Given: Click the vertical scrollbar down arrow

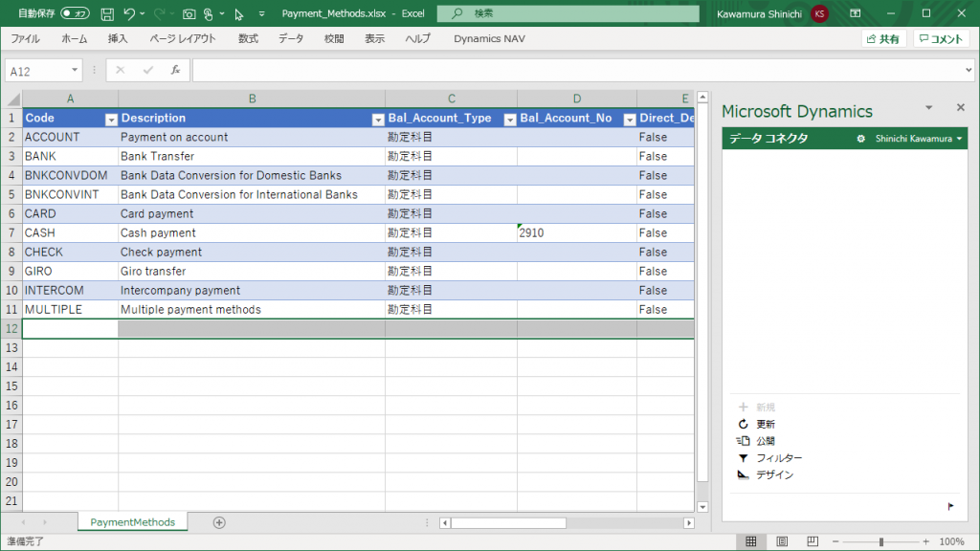Looking at the screenshot, I should coord(702,507).
